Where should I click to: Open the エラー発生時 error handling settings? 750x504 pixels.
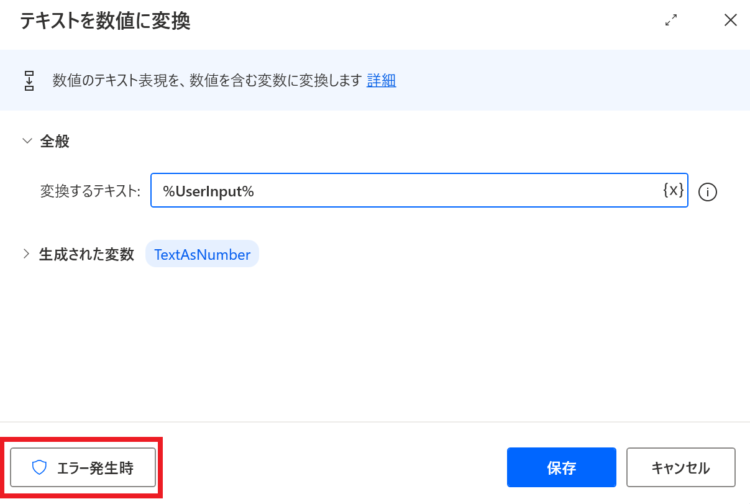click(83, 468)
